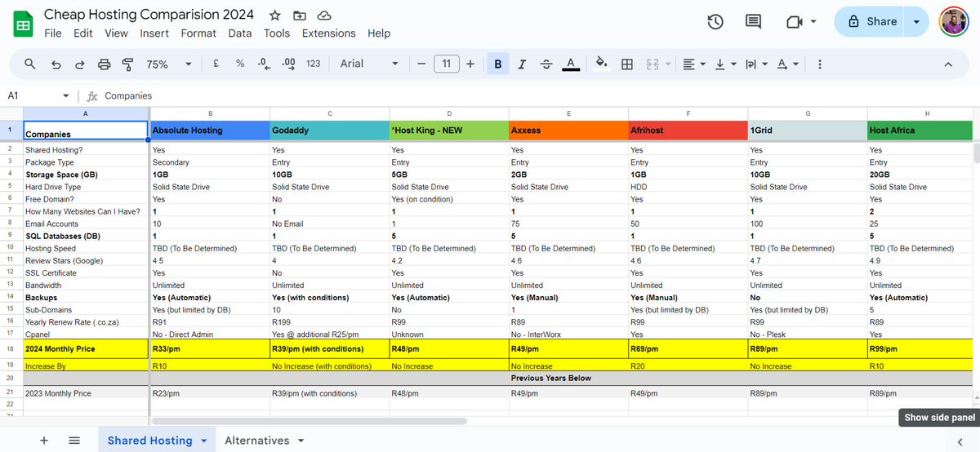The image size is (980, 452).
Task: Open the comments icon in header
Action: (753, 22)
